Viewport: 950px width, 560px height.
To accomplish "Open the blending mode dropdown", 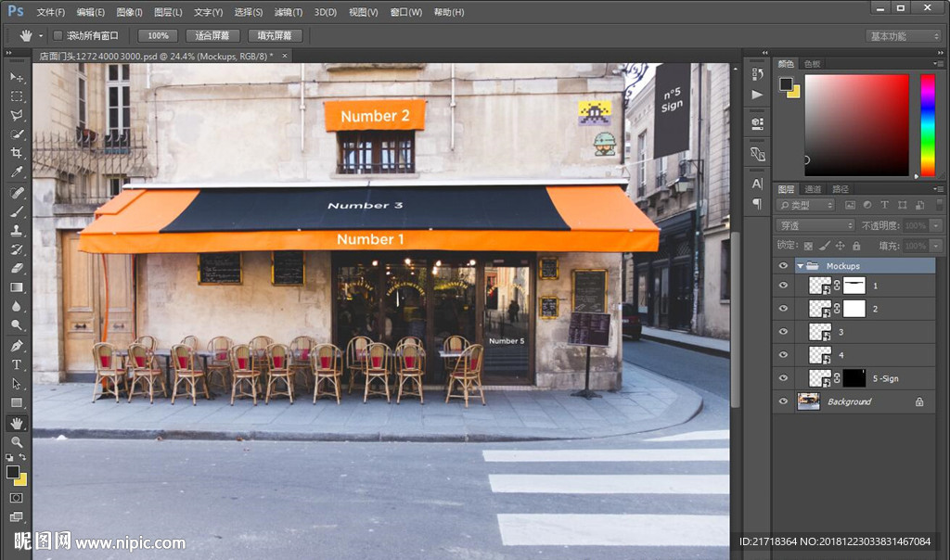I will tap(815, 225).
